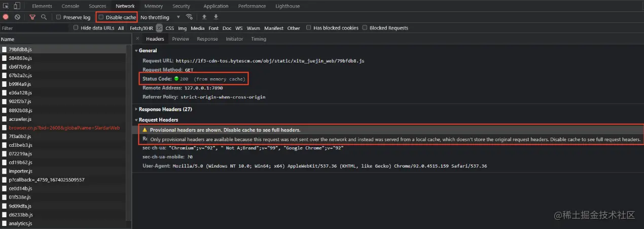Select the Headers tab of request
This screenshot has height=229, width=644.
pyautogui.click(x=155, y=39)
